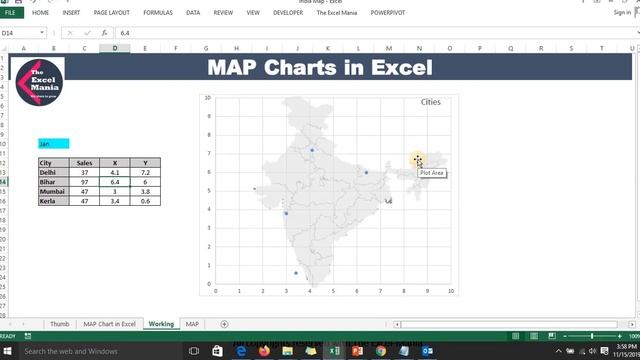Viewport: 640px width, 360px height.
Task: Expand the Name Box dropdown arrow
Action: (x=42, y=33)
